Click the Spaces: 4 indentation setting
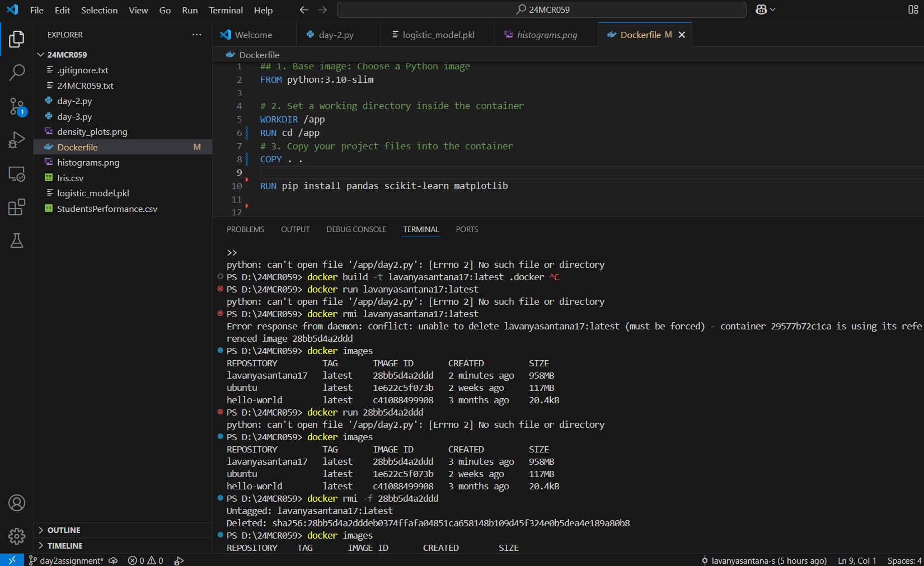This screenshot has height=566, width=924. click(x=904, y=560)
